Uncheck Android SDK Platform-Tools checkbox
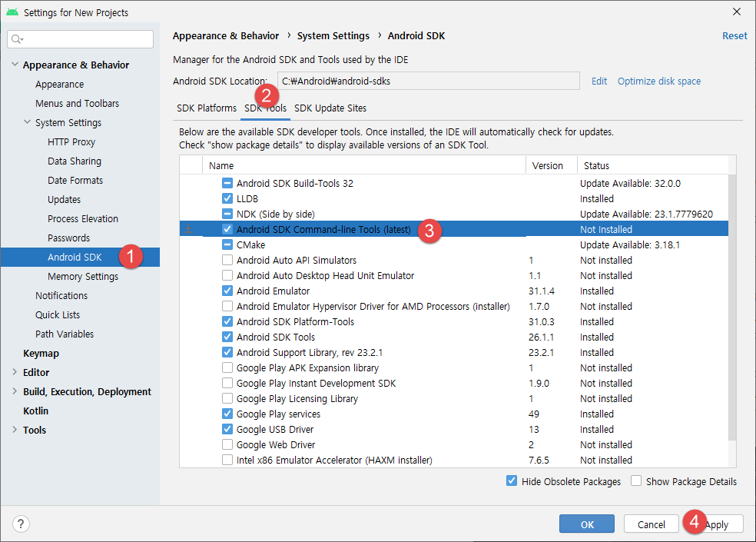This screenshot has height=542, width=756. click(227, 321)
